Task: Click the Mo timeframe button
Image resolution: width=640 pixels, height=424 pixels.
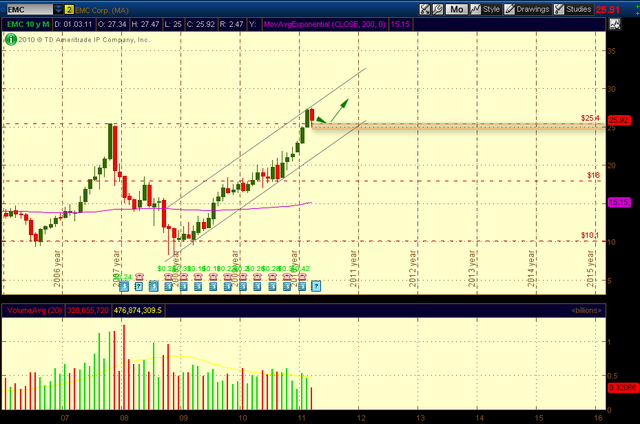Action: 455,8
